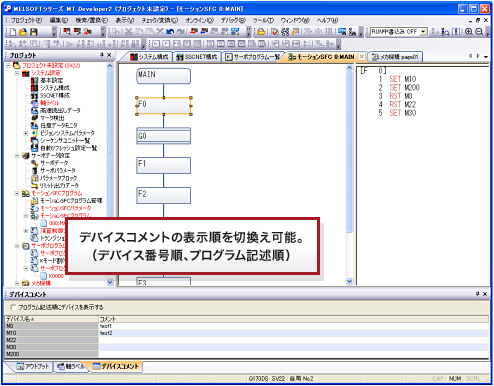
Task: Click the Open project folder icon
Action: pos(23,32)
